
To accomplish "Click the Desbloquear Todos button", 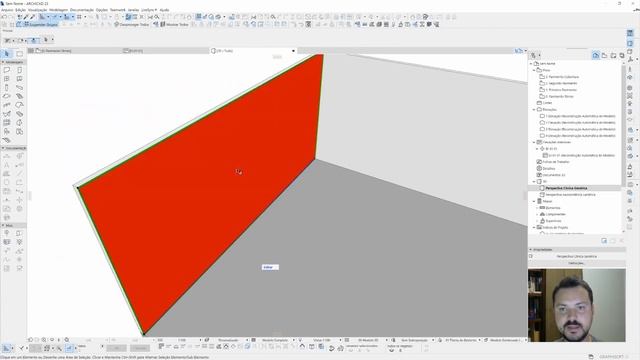I will [131, 24].
